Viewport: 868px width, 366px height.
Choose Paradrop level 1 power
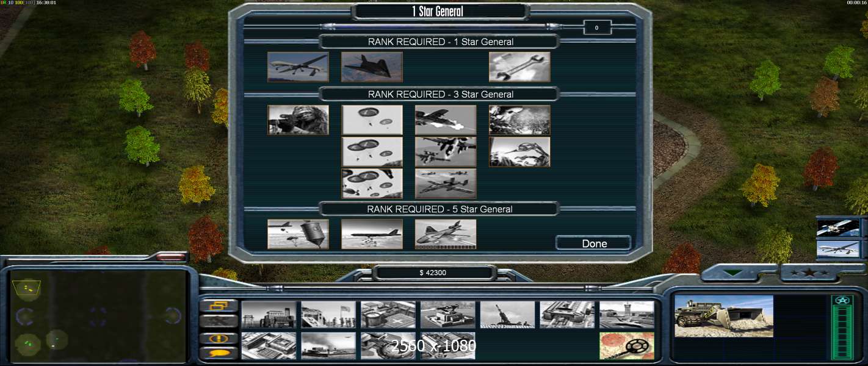372,120
